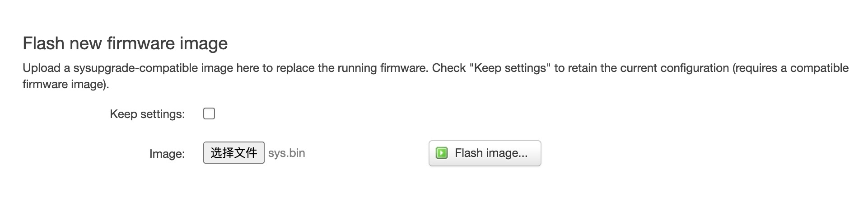The width and height of the screenshot is (868, 208).
Task: Click the word "Upload" in the description
Action: pos(41,68)
